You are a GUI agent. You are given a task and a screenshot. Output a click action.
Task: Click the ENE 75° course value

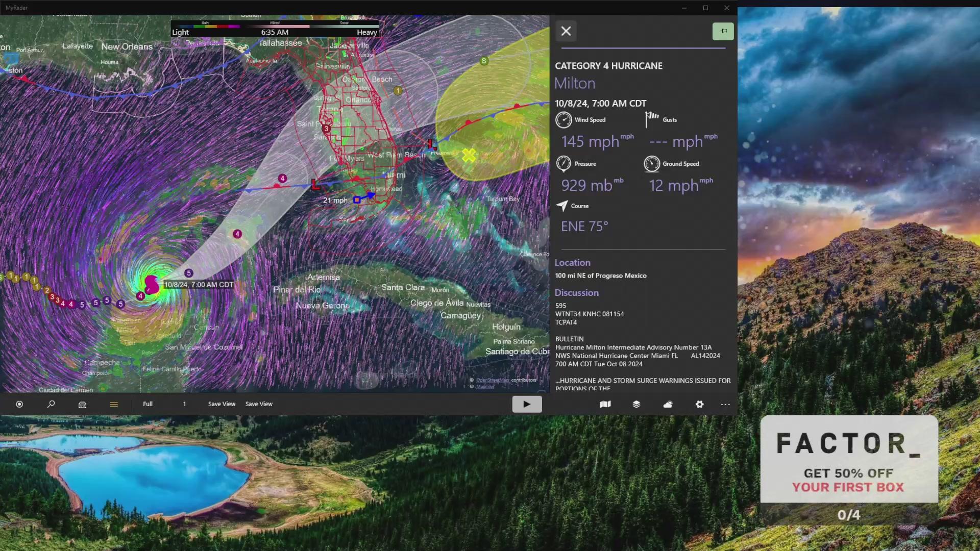tap(584, 226)
